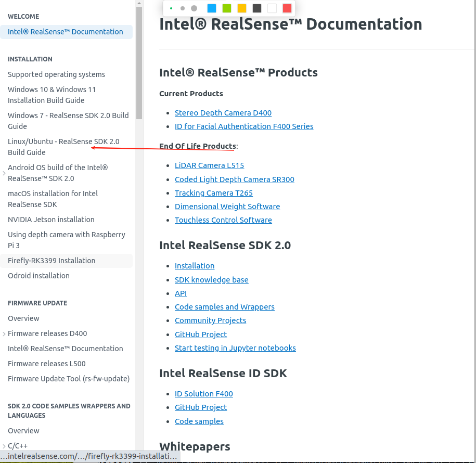476x463 pixels.
Task: Pick the dark gray annotation color
Action: (257, 8)
